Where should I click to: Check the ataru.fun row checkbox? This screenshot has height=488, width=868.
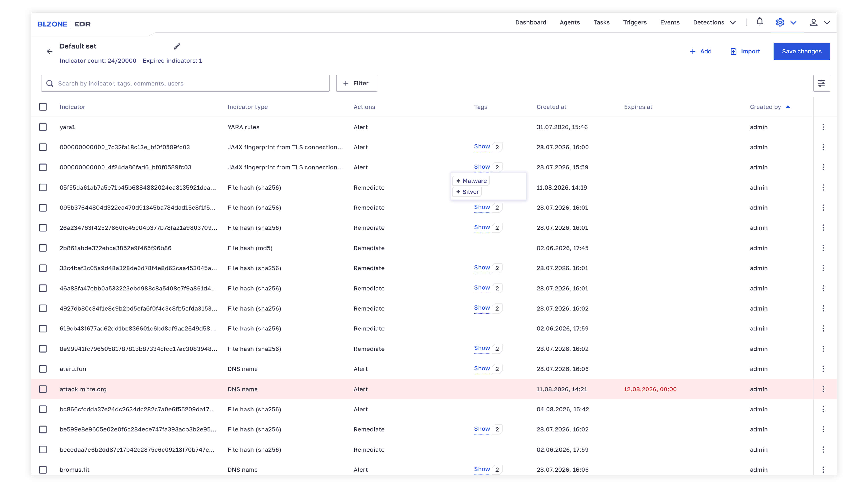(43, 369)
